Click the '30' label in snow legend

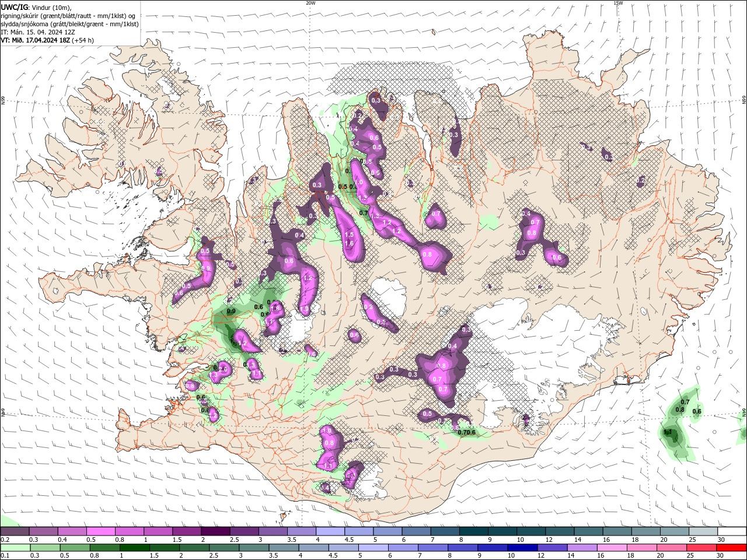[x=721, y=540]
